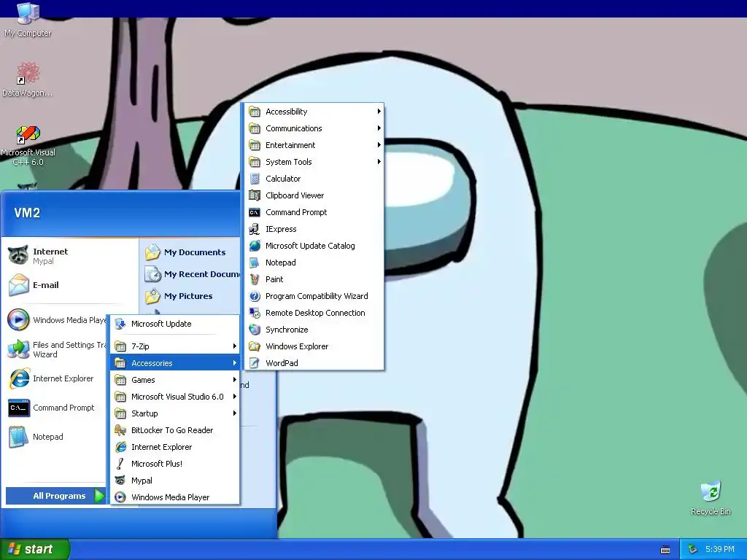
Task: Open My Documents from Start menu
Action: coord(190,252)
